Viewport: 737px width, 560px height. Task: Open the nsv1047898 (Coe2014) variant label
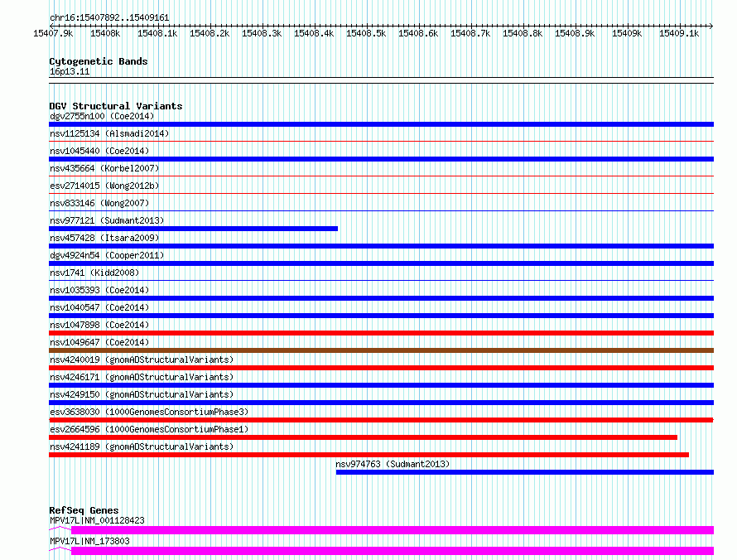[x=99, y=325]
